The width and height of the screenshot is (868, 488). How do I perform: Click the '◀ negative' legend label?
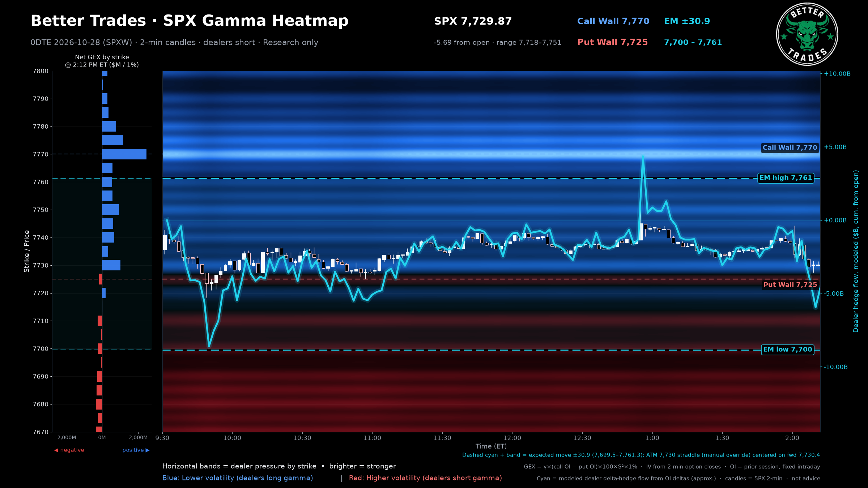tap(69, 450)
